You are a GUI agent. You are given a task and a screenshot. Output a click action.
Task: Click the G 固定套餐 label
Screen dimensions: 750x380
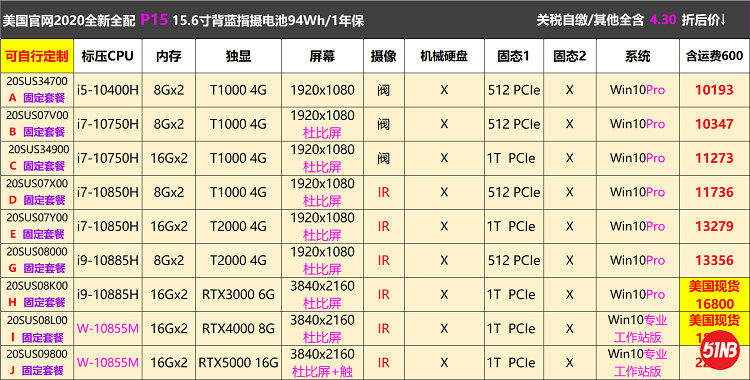tap(37, 268)
